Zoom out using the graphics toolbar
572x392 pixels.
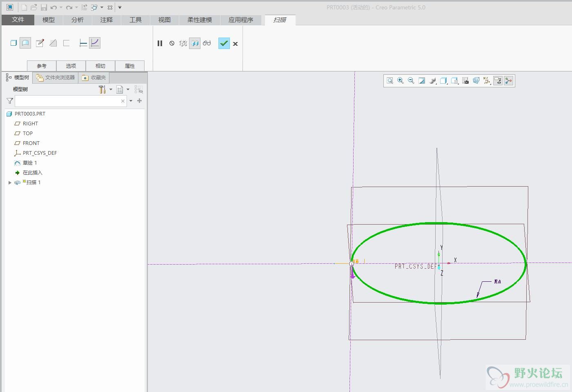[x=411, y=81]
